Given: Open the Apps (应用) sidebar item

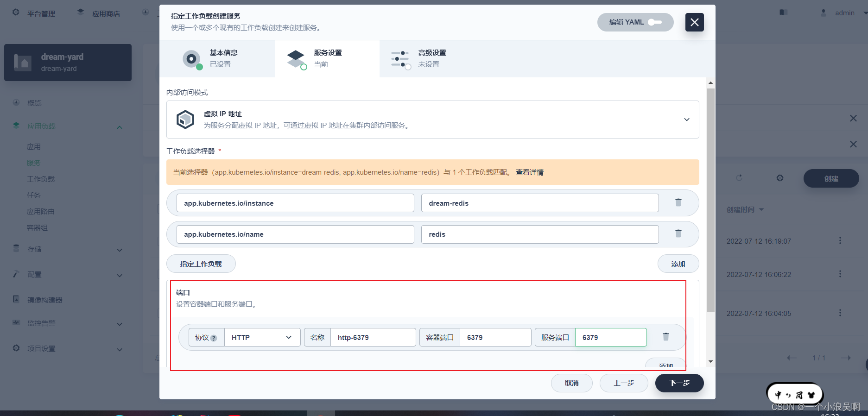Looking at the screenshot, I should coord(34,146).
